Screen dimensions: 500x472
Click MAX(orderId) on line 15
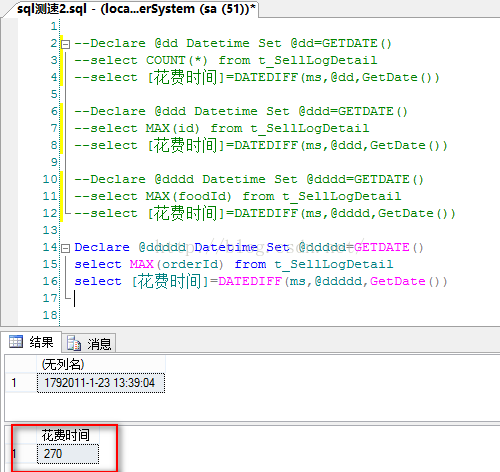click(x=176, y=264)
